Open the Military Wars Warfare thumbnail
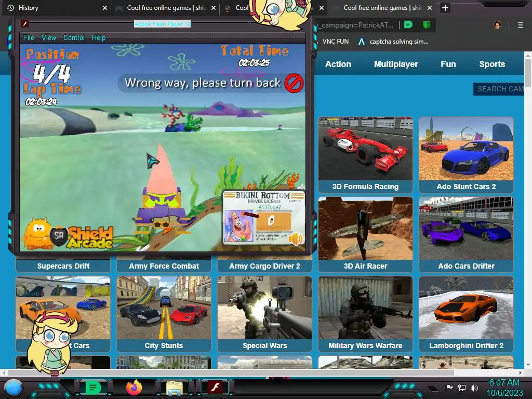Screen dimensions: 532x399 (x=365, y=308)
